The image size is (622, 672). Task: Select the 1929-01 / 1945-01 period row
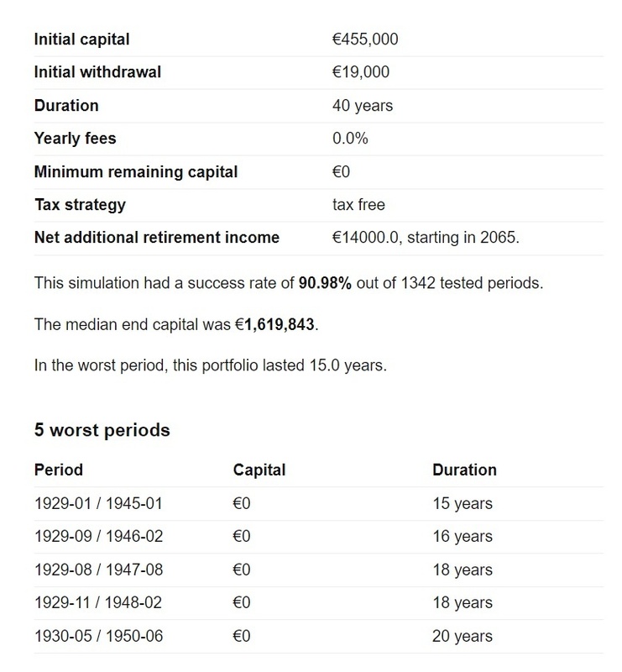pyautogui.click(x=98, y=504)
